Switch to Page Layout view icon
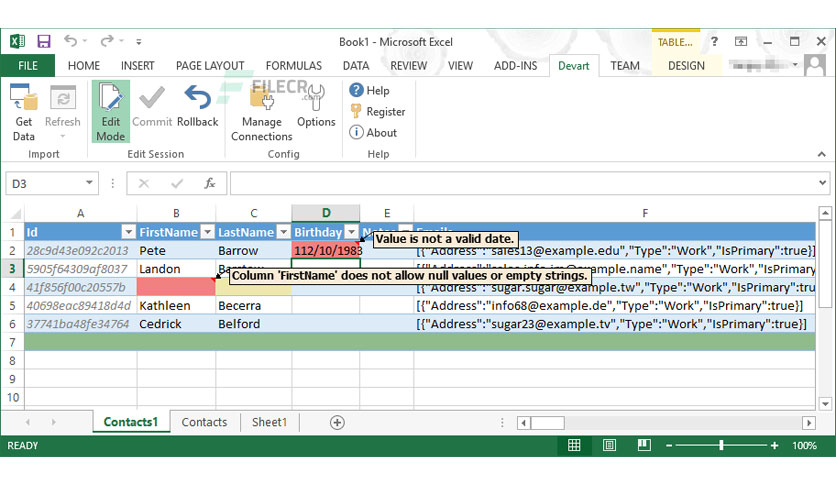Image resolution: width=836 pixels, height=484 pixels. point(609,445)
